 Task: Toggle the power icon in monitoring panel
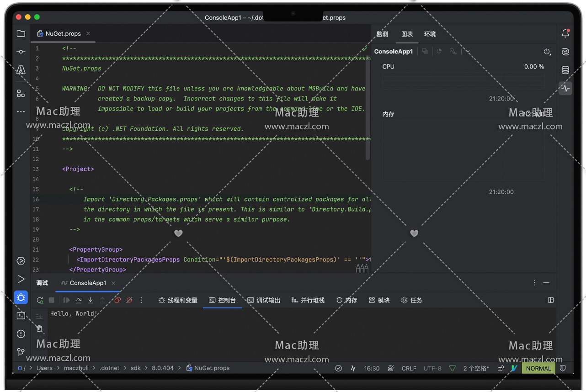pyautogui.click(x=547, y=52)
